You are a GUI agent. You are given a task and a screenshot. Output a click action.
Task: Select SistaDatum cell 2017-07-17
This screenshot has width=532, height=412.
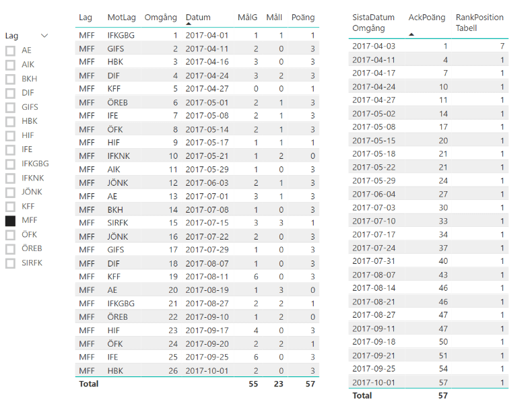pyautogui.click(x=374, y=235)
